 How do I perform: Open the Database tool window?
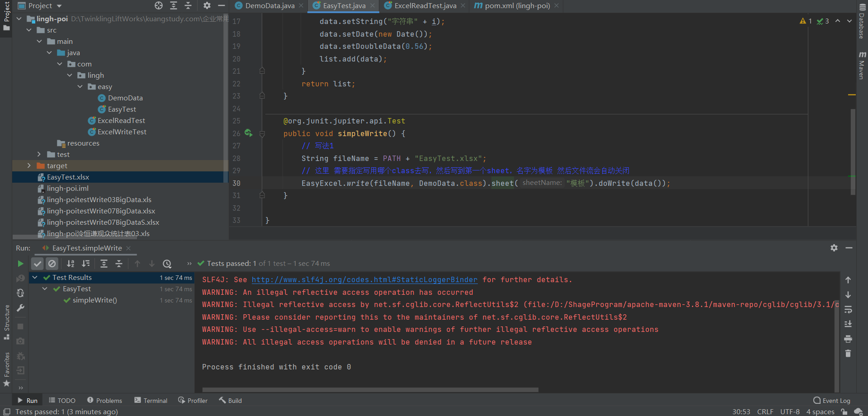click(x=862, y=21)
